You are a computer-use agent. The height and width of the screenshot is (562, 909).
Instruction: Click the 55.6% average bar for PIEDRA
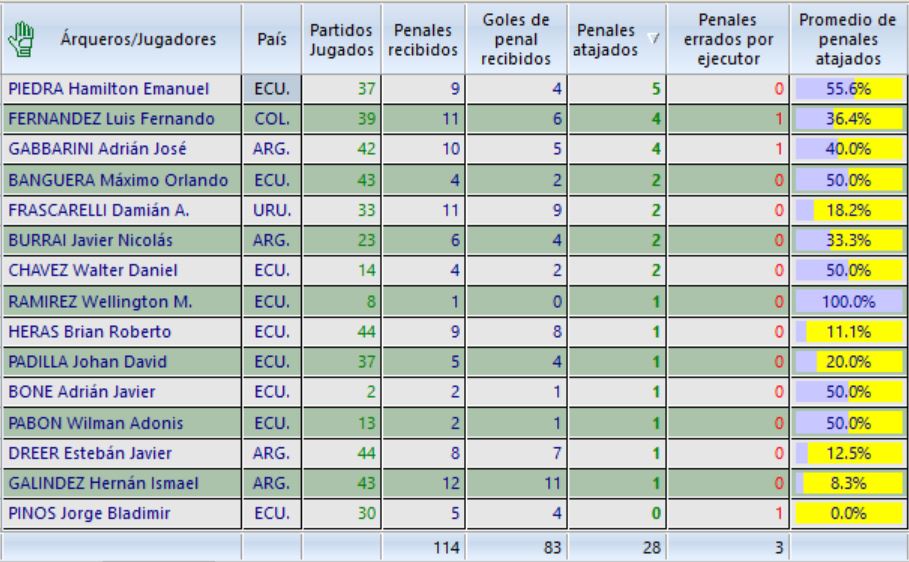tap(847, 89)
